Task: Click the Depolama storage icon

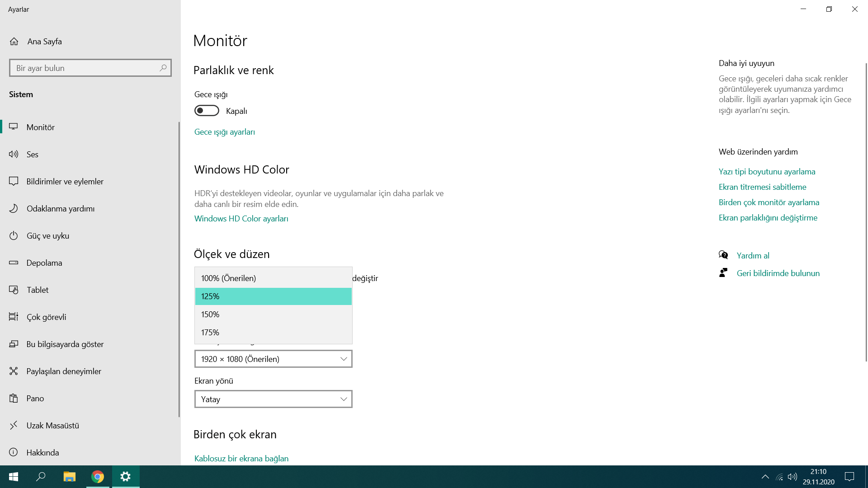Action: coord(14,263)
